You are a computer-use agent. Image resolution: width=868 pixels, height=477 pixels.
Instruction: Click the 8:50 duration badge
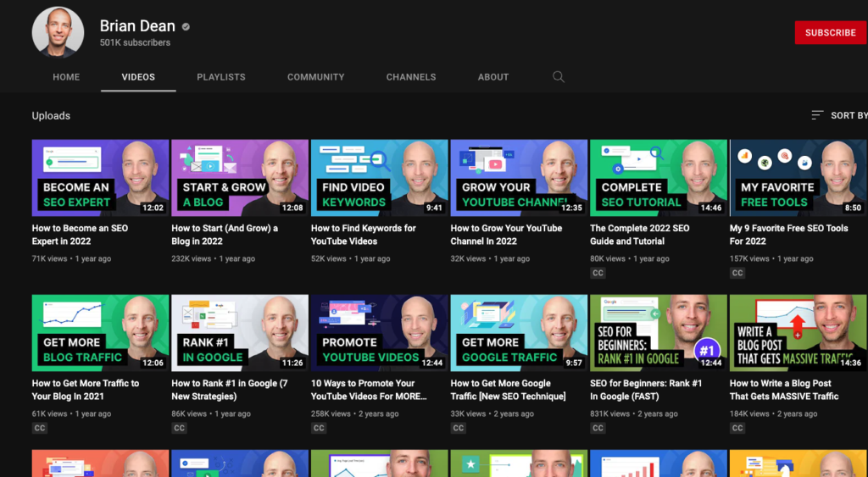coord(853,208)
